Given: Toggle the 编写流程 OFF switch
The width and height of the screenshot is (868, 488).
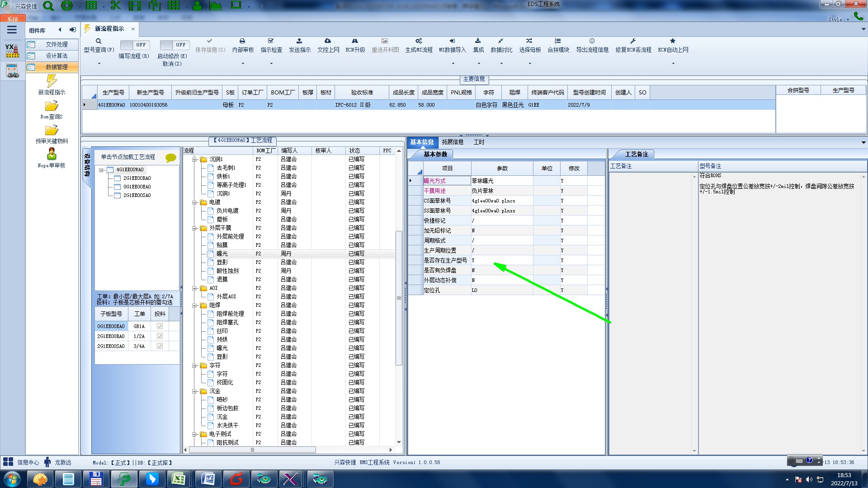Looking at the screenshot, I should [x=135, y=45].
